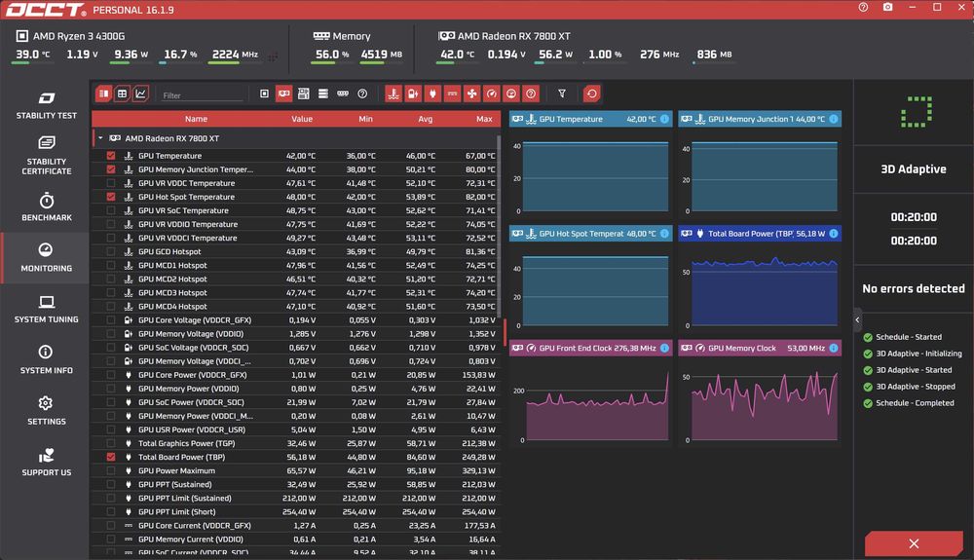Viewport: 974px width, 560px height.
Task: Open info for GPU Hot Spot graph
Action: point(664,234)
